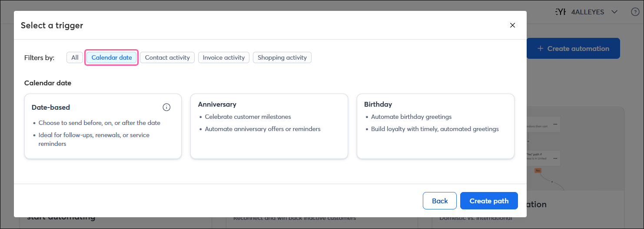Choose the Birthday trigger card

435,126
